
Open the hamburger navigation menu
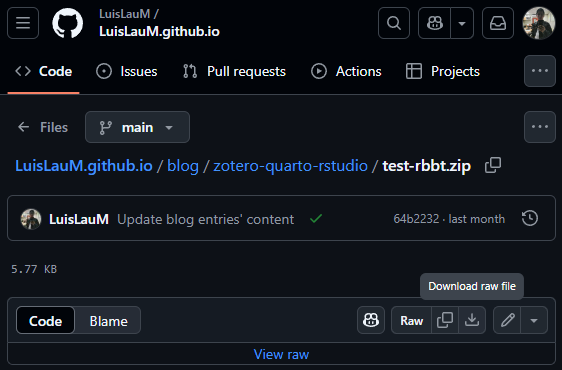23,23
